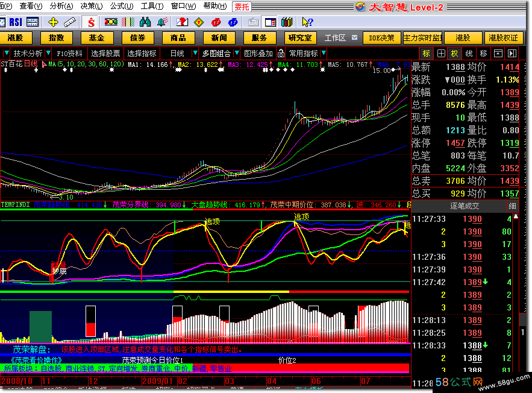The image size is (532, 393).
Task: Click the help pointer question icon
Action: 307,22
